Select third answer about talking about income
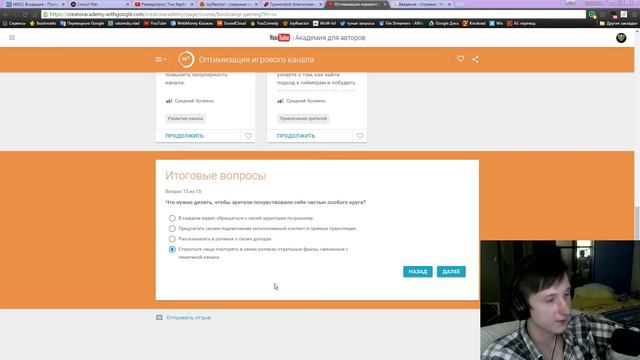 [x=172, y=239]
